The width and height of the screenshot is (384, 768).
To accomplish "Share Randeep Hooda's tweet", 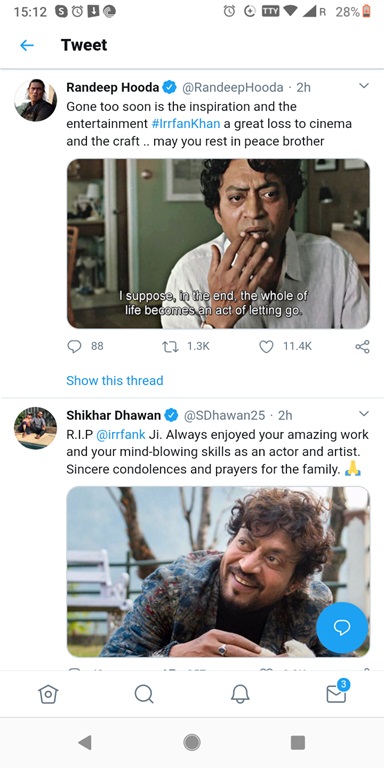I will [362, 347].
